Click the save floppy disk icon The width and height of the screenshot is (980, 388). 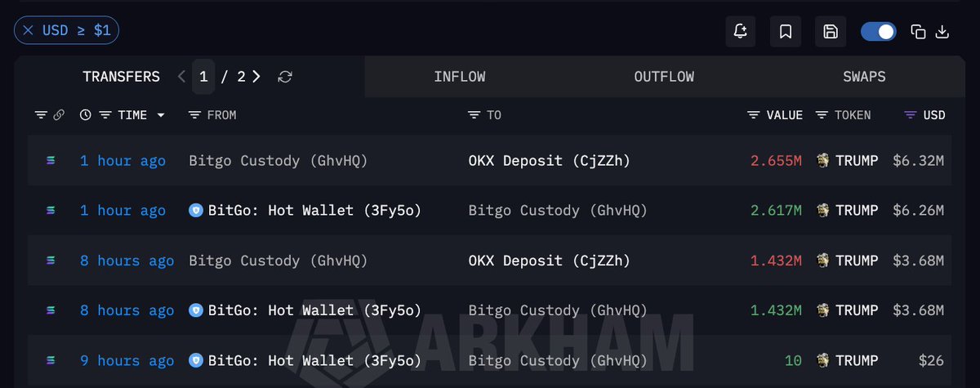[x=831, y=32]
